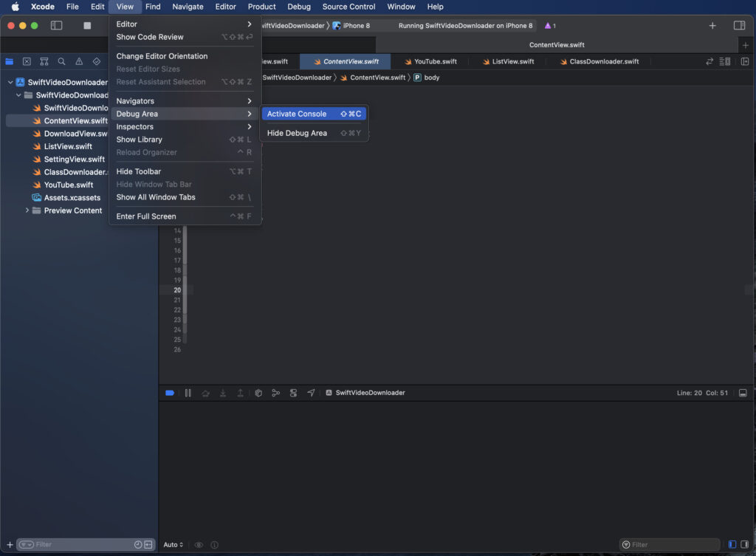Open the navigator filter options dropdown
Screen dimensions: 756x556
pyautogui.click(x=26, y=545)
